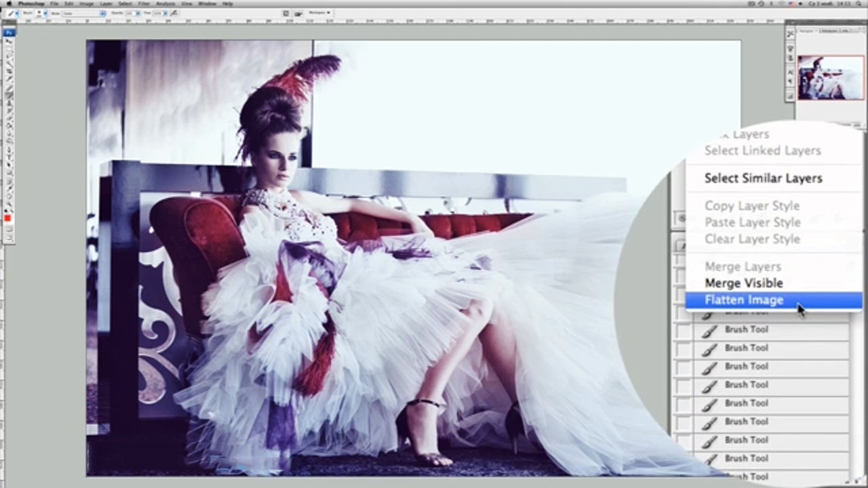Open the blending Mode dropdown
This screenshot has width=868, height=488.
(x=83, y=13)
